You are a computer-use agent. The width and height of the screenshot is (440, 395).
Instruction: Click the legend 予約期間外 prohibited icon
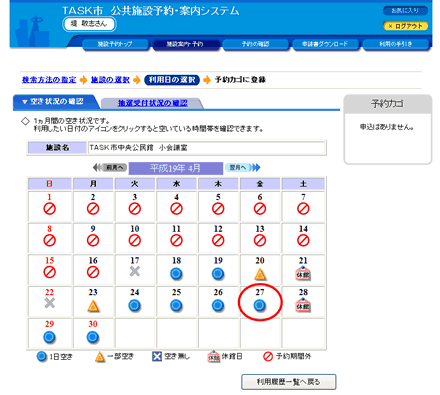[268, 356]
